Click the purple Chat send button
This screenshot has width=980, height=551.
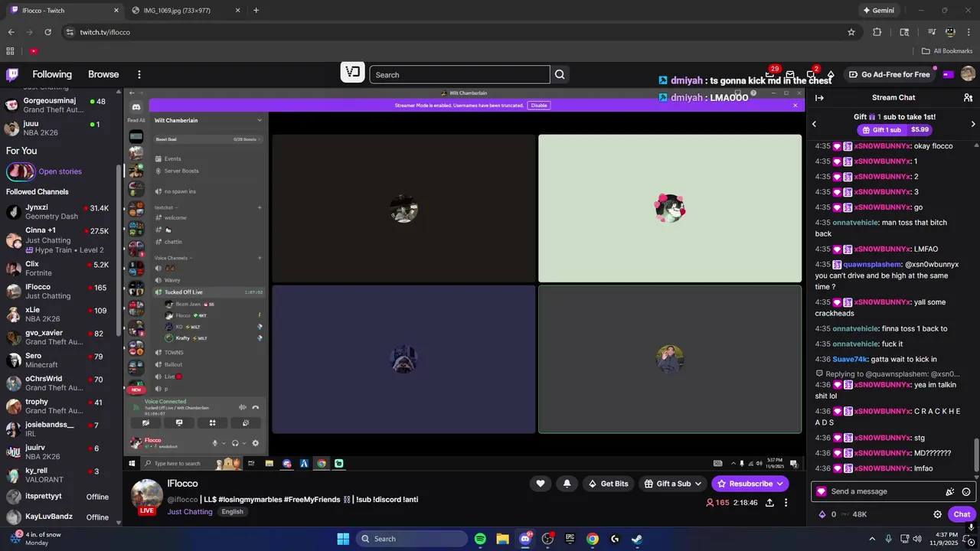tap(962, 514)
